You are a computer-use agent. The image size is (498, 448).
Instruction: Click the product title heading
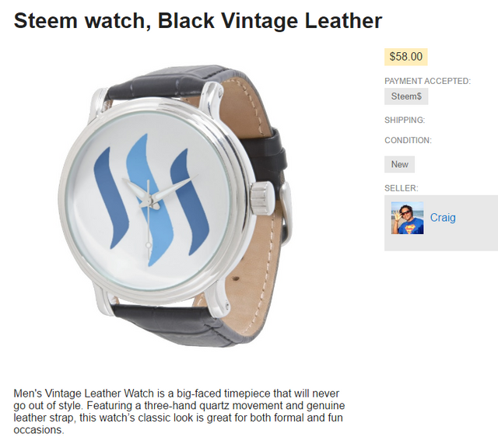pos(198,21)
